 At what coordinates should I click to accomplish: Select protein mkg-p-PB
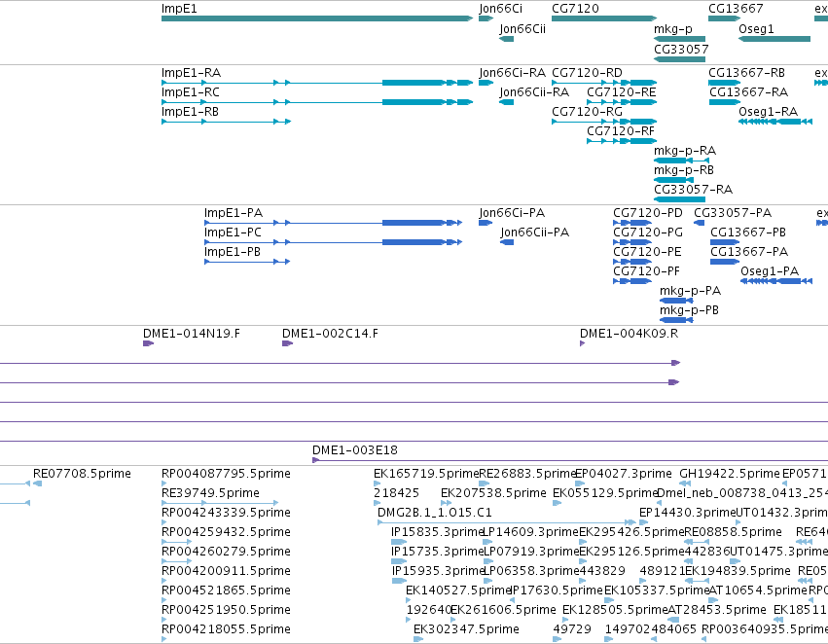coord(689,311)
